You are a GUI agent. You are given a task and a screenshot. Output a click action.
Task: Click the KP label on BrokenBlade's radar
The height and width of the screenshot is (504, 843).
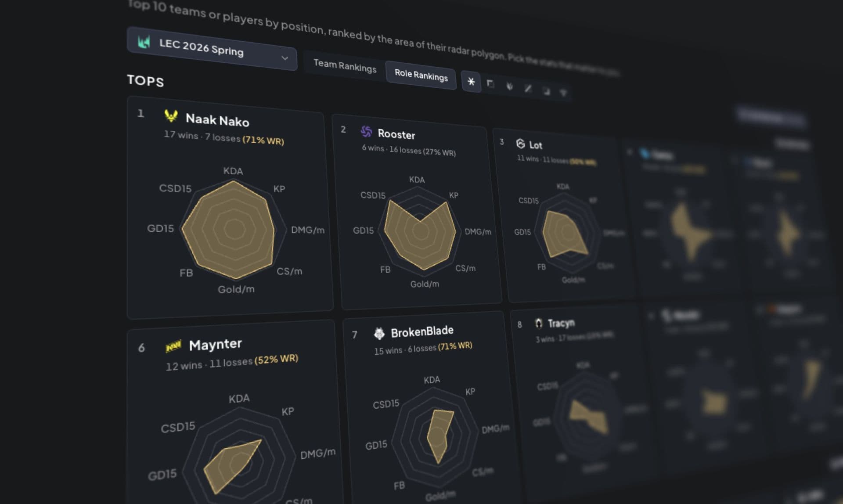point(470,392)
